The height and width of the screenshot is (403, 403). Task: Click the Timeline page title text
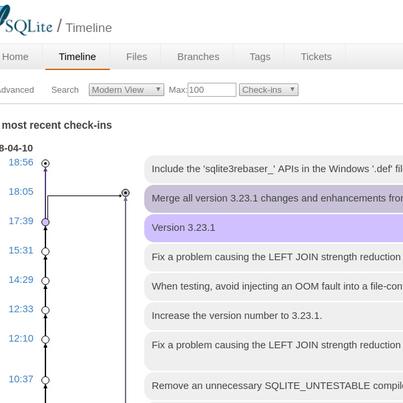pos(89,28)
